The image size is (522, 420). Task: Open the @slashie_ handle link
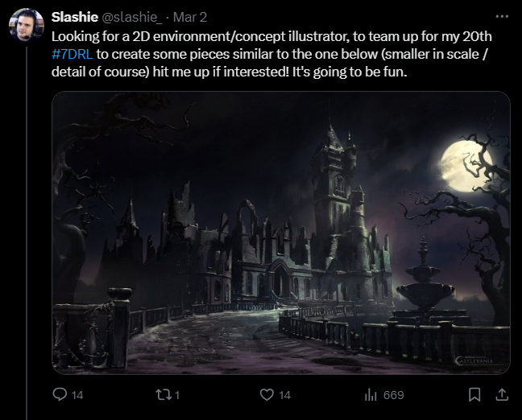coord(132,17)
